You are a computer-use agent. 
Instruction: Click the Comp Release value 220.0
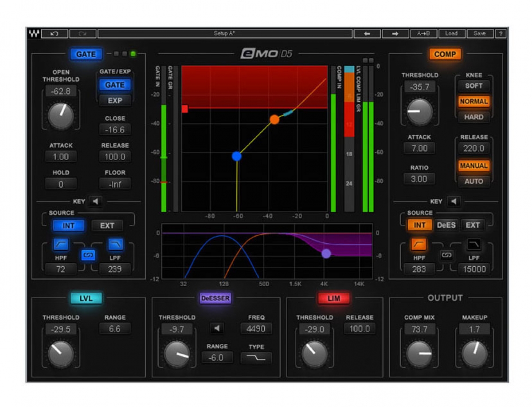[473, 148]
